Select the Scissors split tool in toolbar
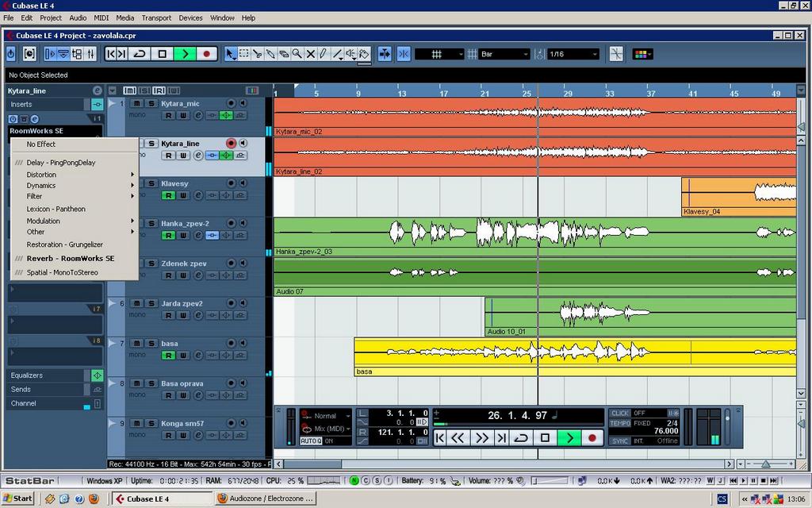The height and width of the screenshot is (508, 812). [257, 54]
